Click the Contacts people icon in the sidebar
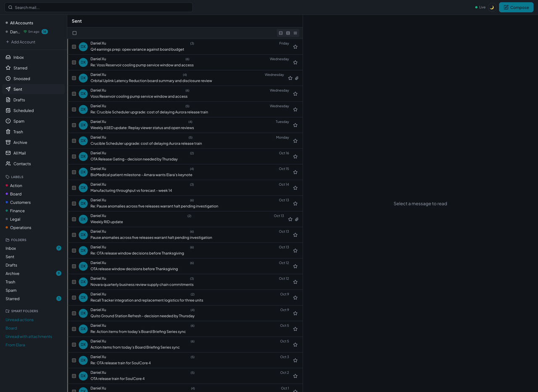 coord(8,163)
